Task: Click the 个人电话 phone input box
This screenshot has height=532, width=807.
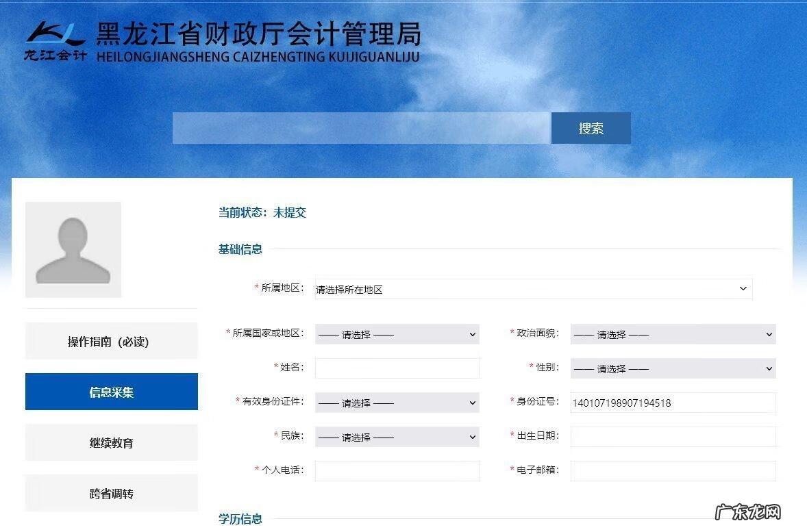Action: [397, 470]
